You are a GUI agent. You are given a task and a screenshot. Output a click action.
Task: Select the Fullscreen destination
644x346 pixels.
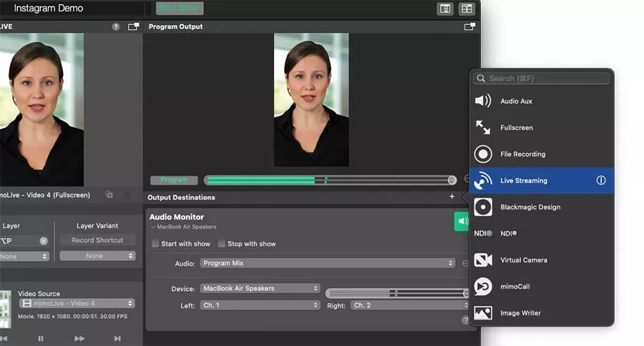pos(542,128)
